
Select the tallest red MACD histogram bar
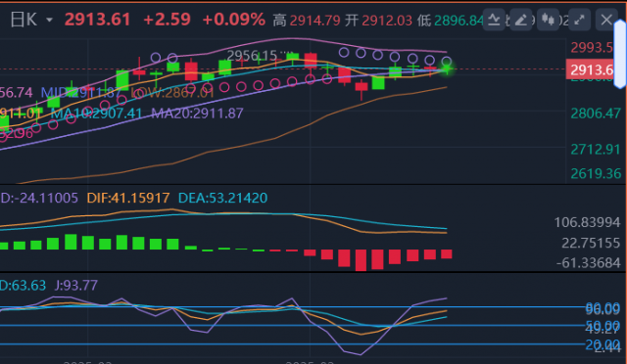(361, 260)
